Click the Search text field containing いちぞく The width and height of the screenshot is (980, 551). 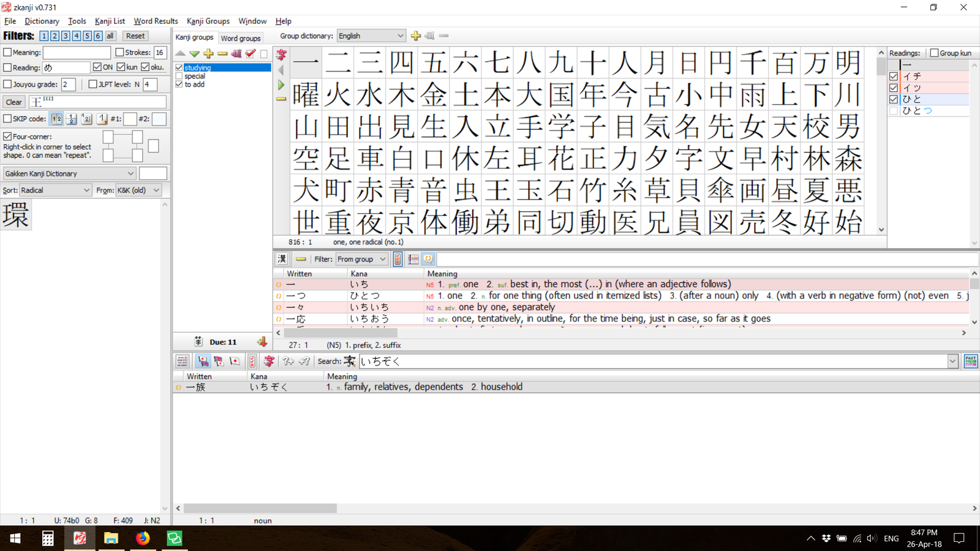[x=652, y=361]
